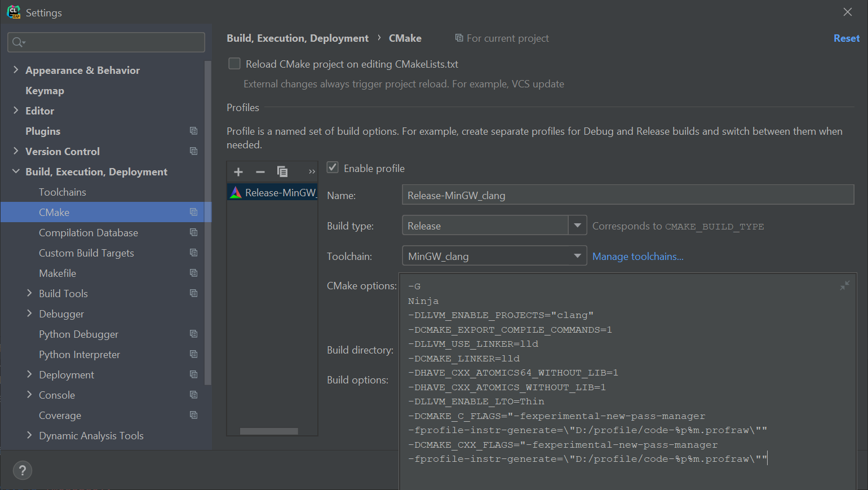This screenshot has width=868, height=490.
Task: Click the Build type Release field
Action: 485,226
